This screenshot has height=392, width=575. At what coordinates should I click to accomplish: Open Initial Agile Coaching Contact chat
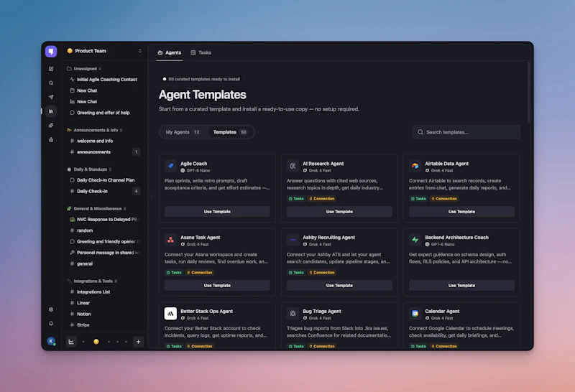tap(103, 80)
